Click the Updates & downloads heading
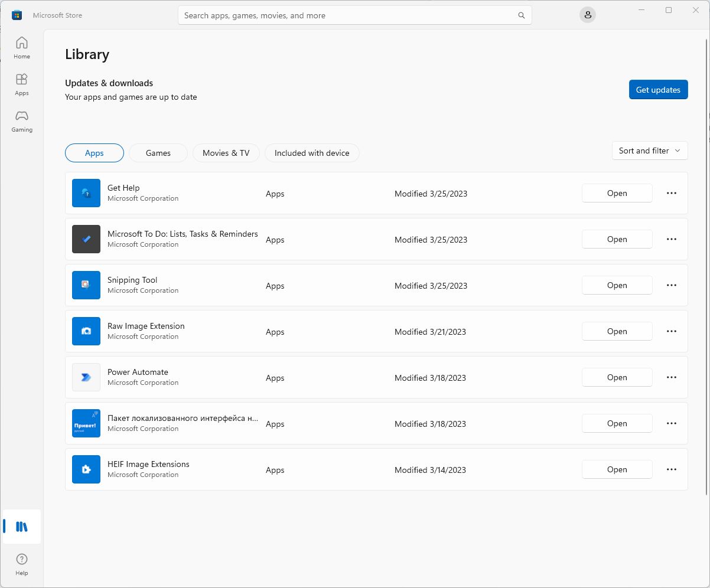710x588 pixels. tap(109, 83)
